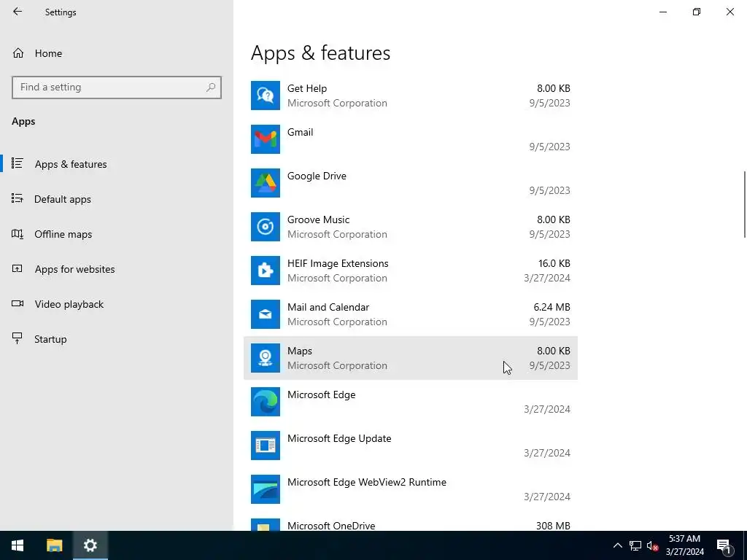Image resolution: width=747 pixels, height=560 pixels.
Task: Click the HEIF Image Extensions icon
Action: [x=266, y=271]
